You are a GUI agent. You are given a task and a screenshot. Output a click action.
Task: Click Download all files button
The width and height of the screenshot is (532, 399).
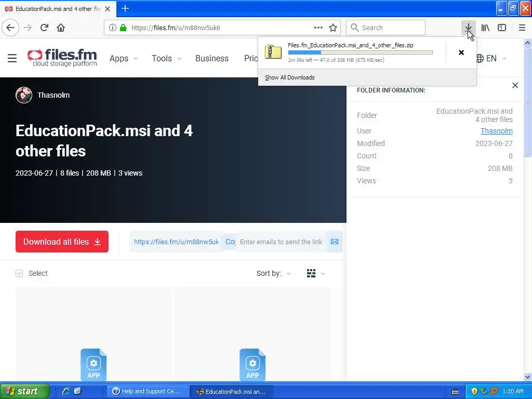[62, 242]
